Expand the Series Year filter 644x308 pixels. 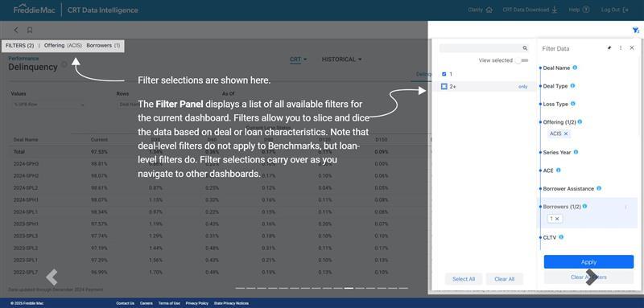pyautogui.click(x=557, y=152)
